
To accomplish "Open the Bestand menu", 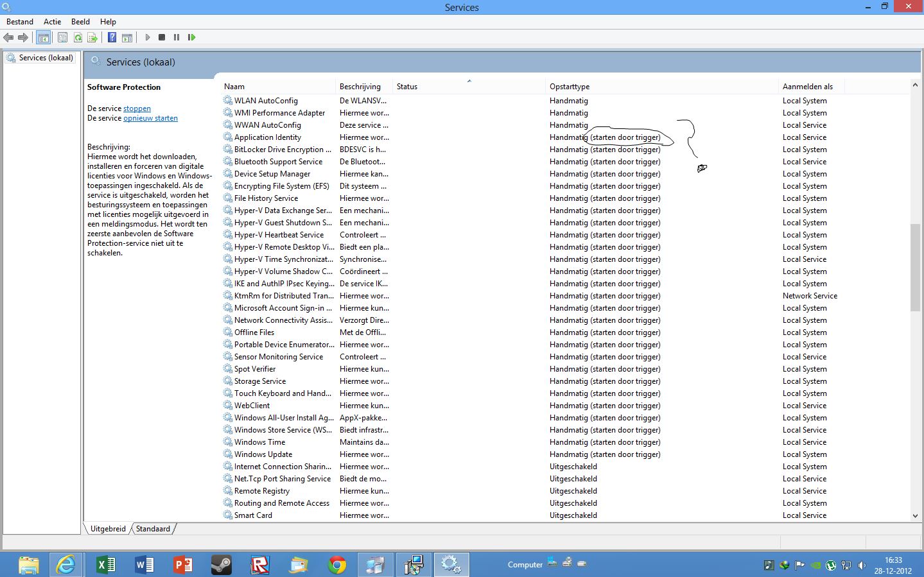I will point(20,21).
